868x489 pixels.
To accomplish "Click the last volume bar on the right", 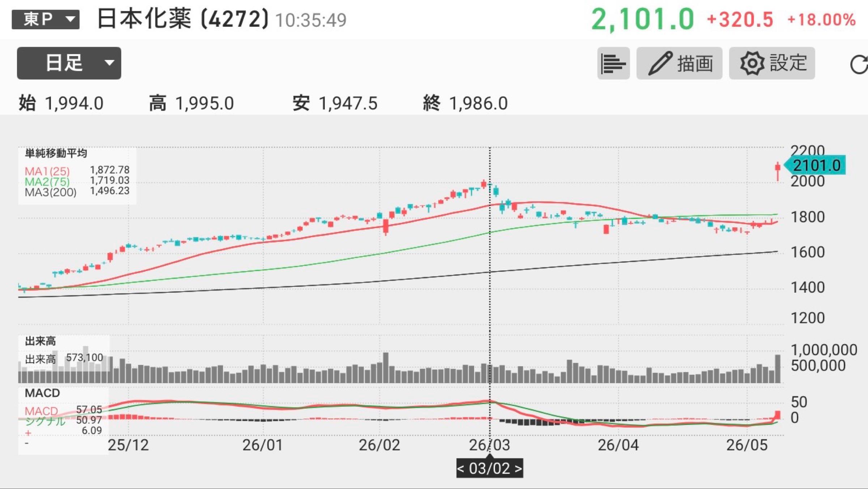I will click(x=778, y=369).
